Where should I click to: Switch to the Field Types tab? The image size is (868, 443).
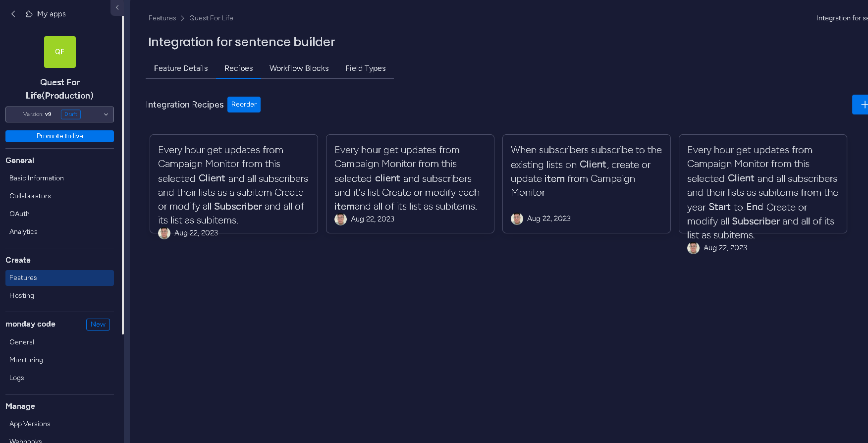click(365, 68)
